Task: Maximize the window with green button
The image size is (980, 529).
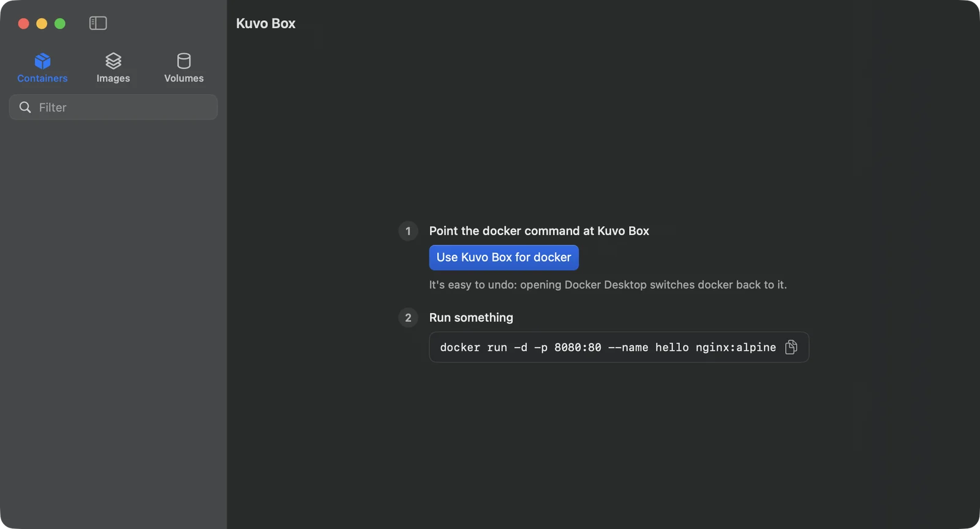Action: point(60,23)
